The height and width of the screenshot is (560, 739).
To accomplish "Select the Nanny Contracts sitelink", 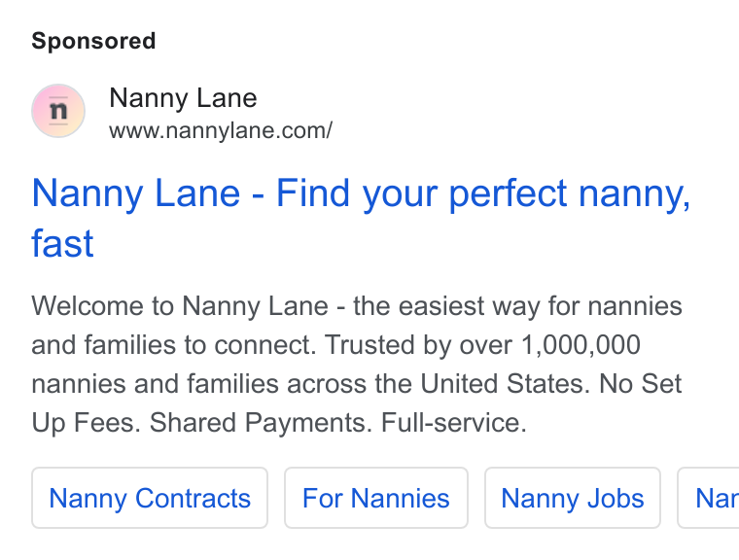I will coord(150,498).
